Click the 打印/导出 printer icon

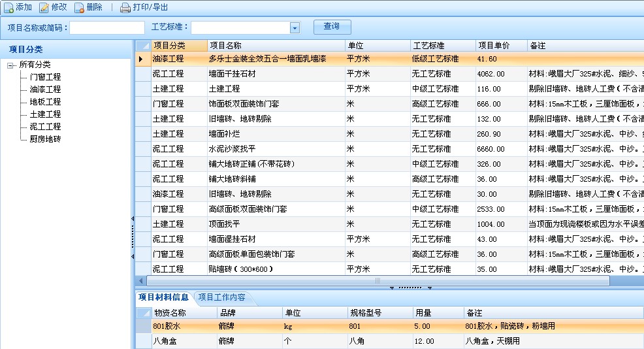[125, 7]
